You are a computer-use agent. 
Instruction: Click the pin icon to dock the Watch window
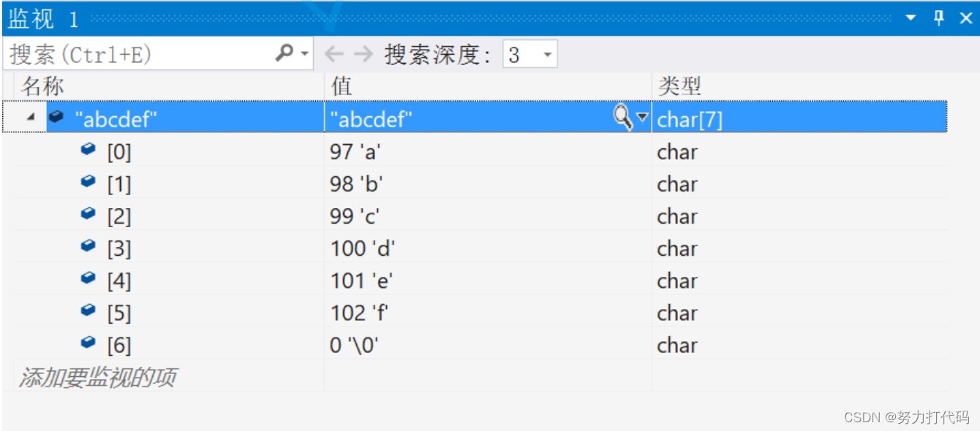[938, 16]
